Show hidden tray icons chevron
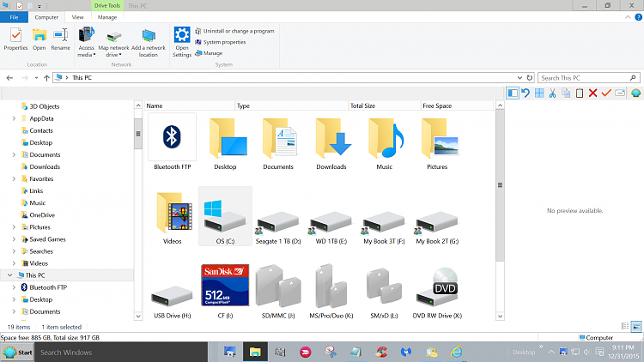The width and height of the screenshot is (644, 362). click(551, 352)
